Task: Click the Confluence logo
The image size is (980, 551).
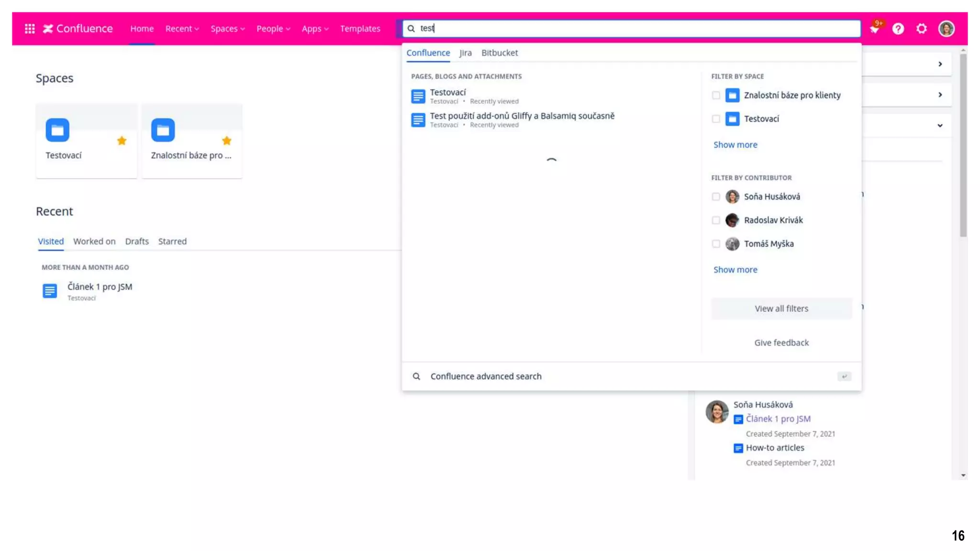Action: pyautogui.click(x=78, y=29)
